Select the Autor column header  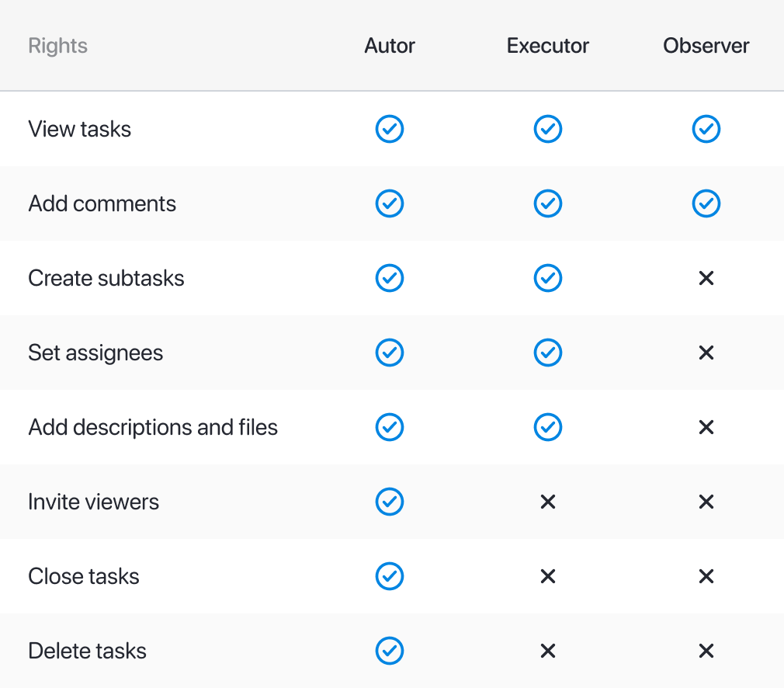390,46
